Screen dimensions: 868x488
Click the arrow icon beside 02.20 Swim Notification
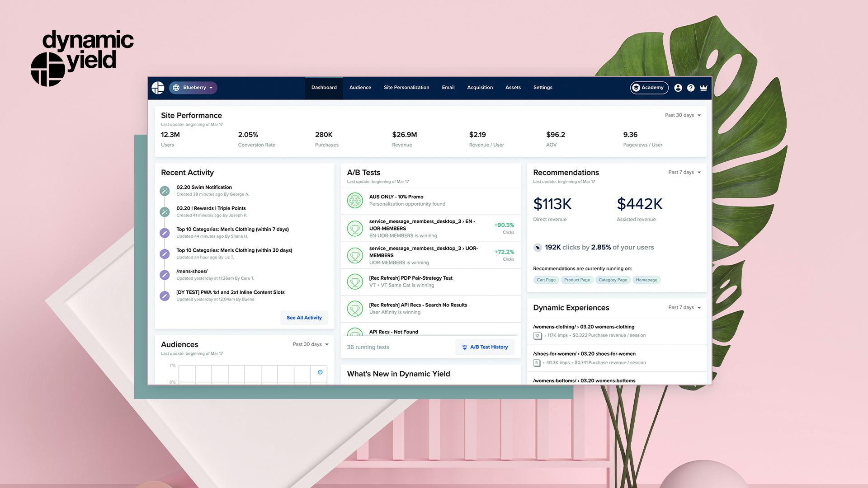[164, 191]
